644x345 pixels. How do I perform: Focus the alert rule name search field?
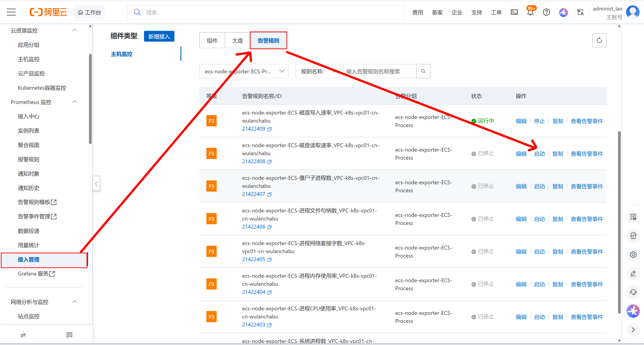(378, 71)
